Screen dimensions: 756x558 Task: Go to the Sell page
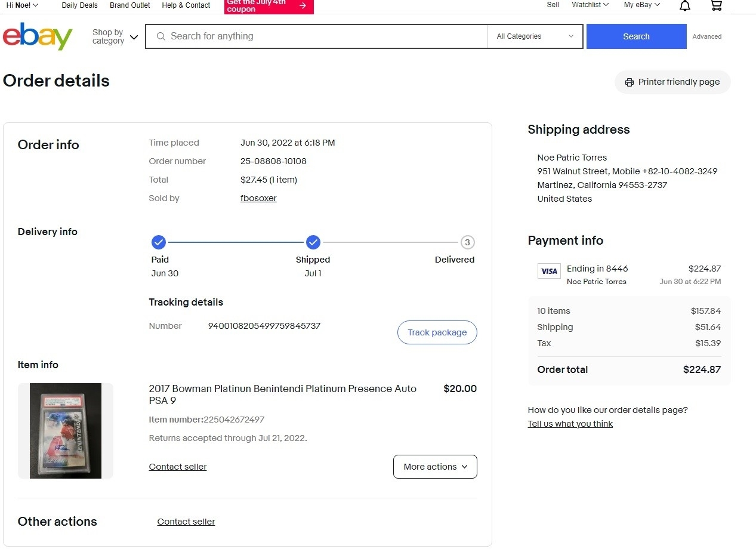[x=553, y=5]
